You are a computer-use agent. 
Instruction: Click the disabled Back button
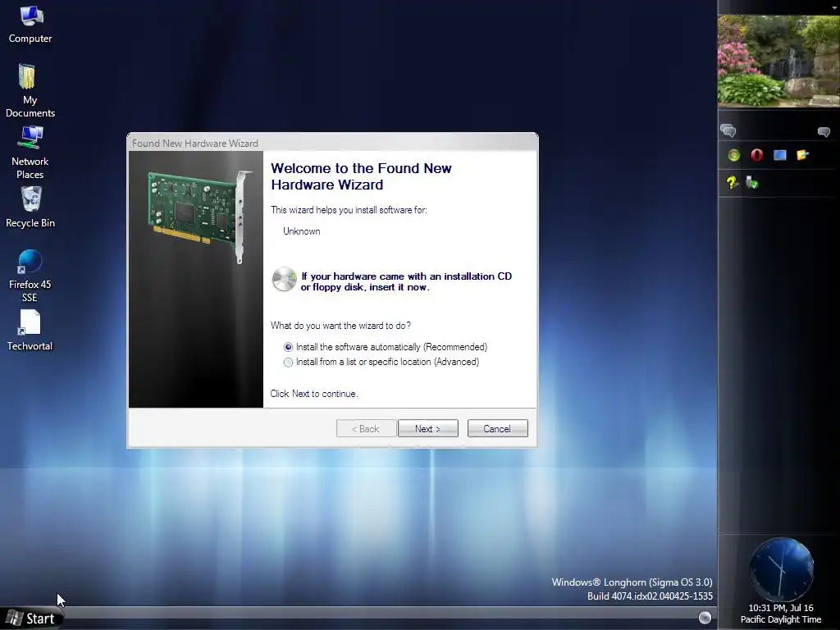click(366, 428)
